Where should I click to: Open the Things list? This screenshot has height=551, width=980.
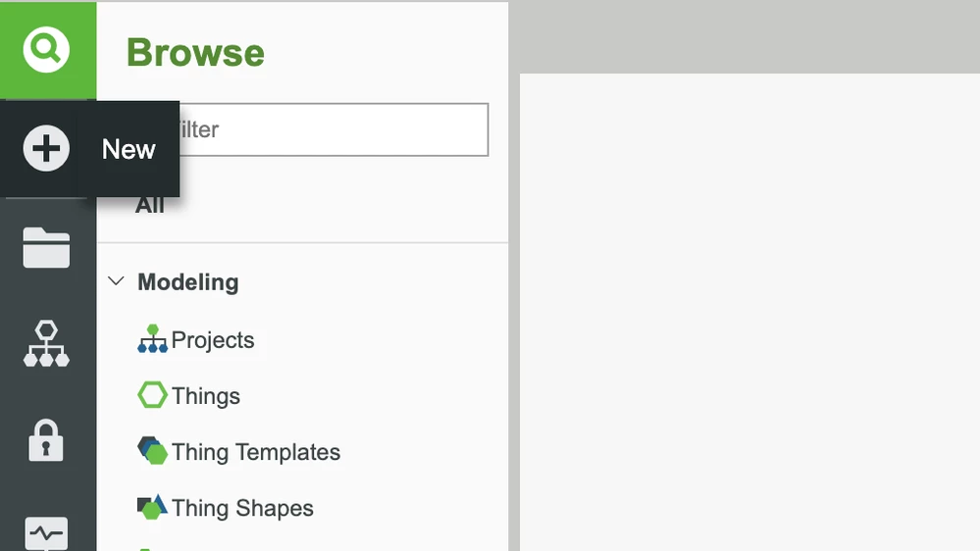(x=206, y=396)
